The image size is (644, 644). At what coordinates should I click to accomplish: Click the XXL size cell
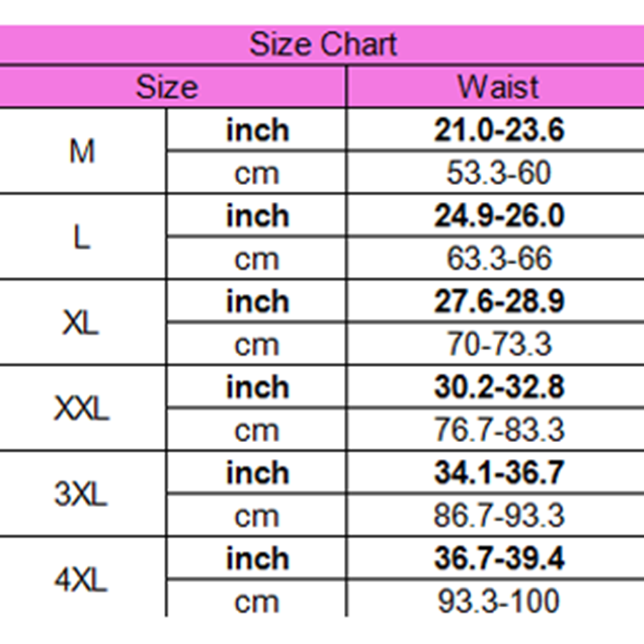(x=81, y=409)
